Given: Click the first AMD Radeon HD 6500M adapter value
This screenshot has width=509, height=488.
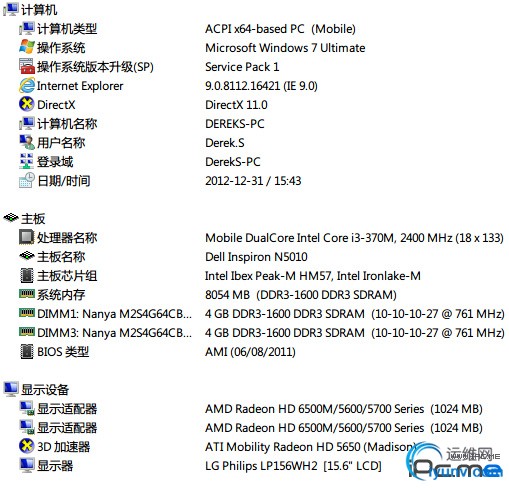Looking at the screenshot, I should pos(344,409).
